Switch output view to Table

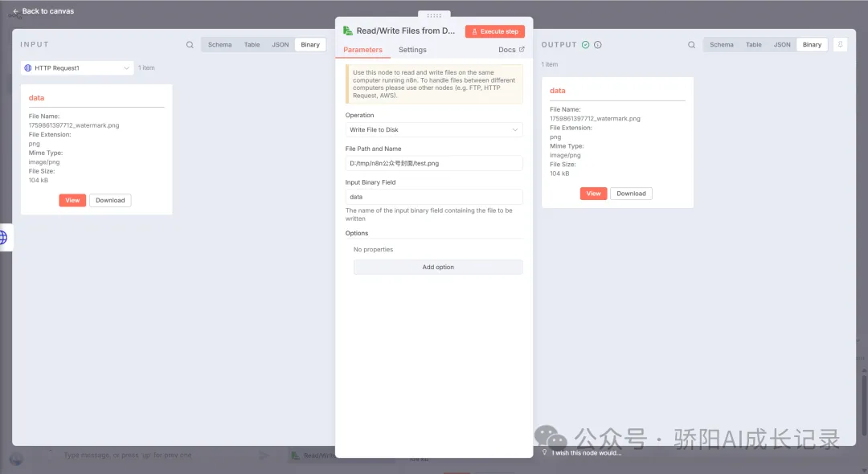[753, 45]
